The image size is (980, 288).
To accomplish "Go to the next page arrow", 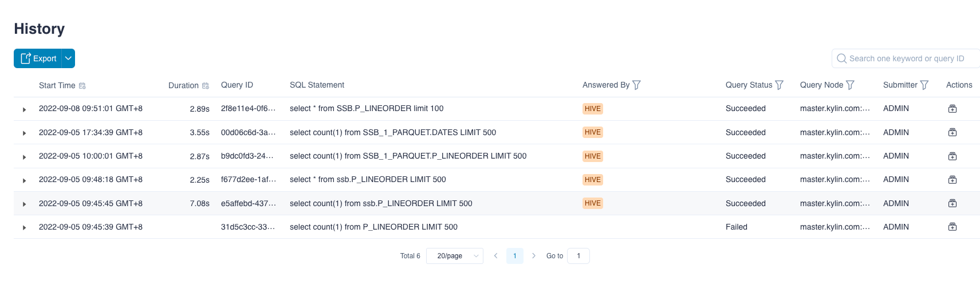I will coord(534,256).
